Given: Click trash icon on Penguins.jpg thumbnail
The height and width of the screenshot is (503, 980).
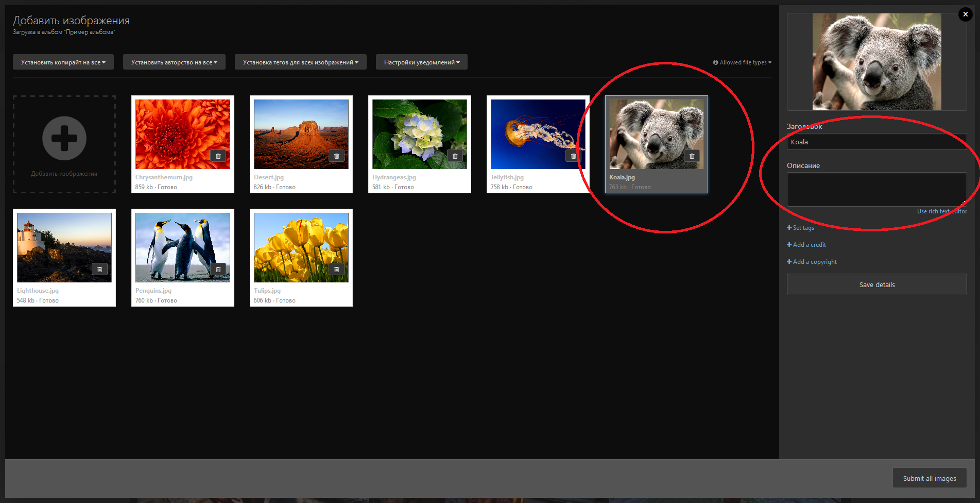Looking at the screenshot, I should [x=218, y=270].
